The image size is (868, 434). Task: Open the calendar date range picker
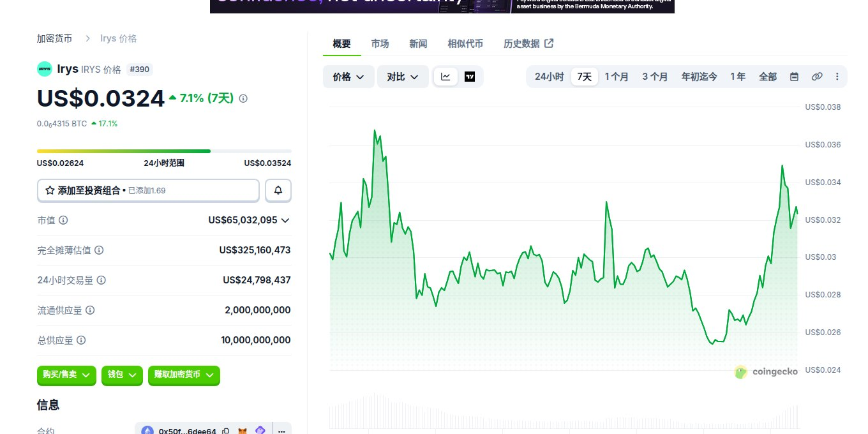pos(794,77)
